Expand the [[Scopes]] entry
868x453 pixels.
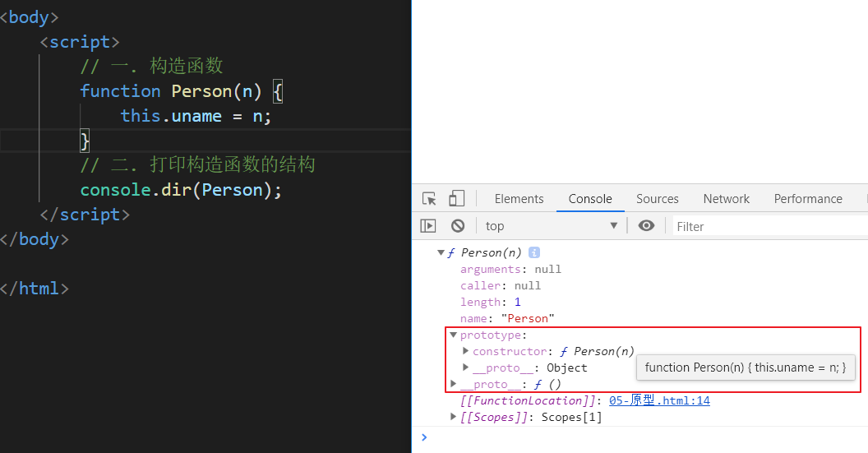point(454,417)
